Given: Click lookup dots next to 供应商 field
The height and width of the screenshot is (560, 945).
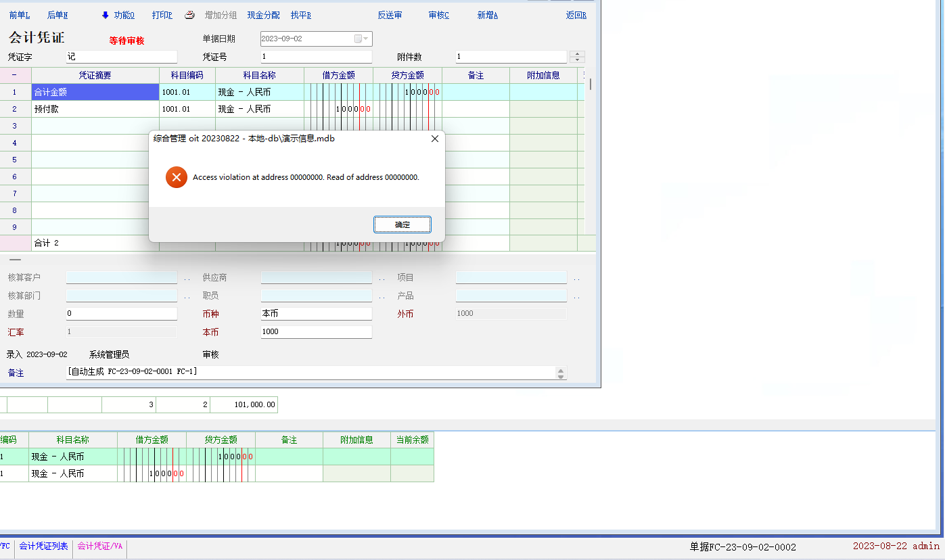Looking at the screenshot, I should tap(382, 278).
